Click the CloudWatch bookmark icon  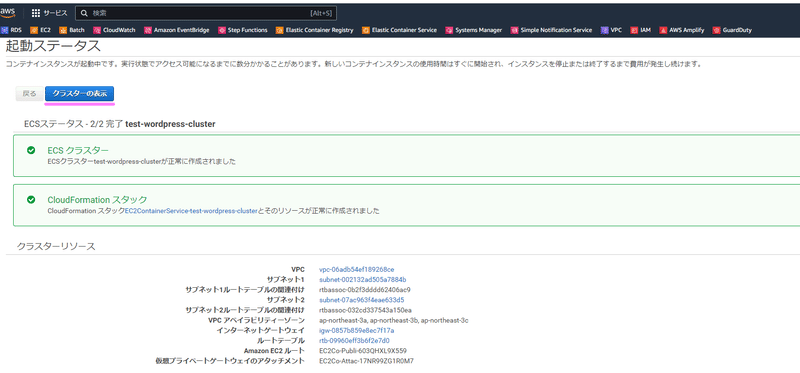click(x=97, y=30)
